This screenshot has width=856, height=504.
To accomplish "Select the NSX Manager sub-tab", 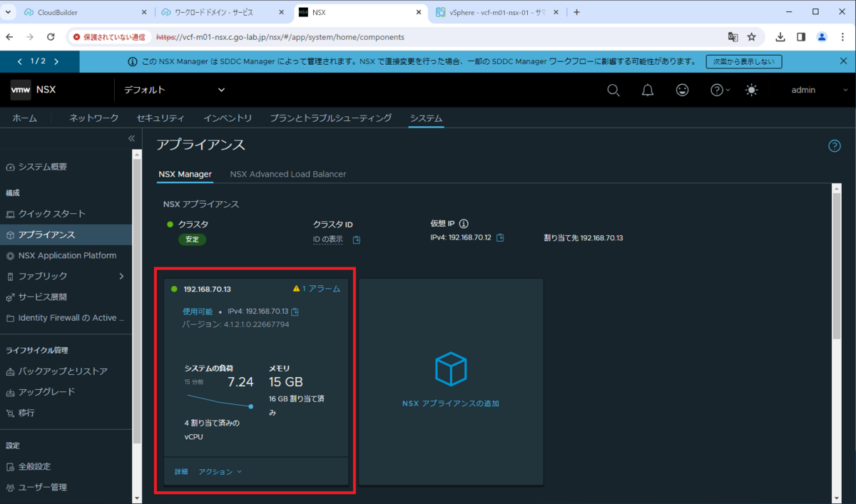I will pos(185,174).
